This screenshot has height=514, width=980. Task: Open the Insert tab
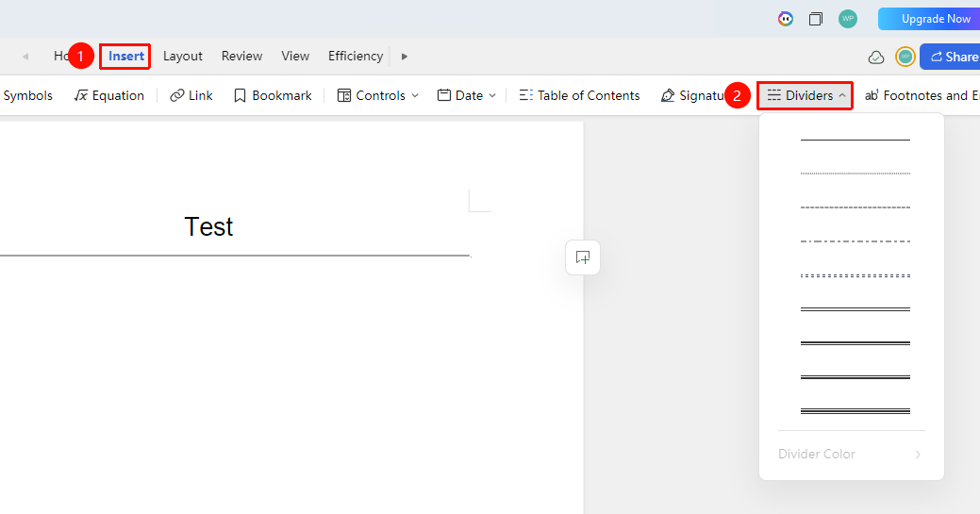125,57
